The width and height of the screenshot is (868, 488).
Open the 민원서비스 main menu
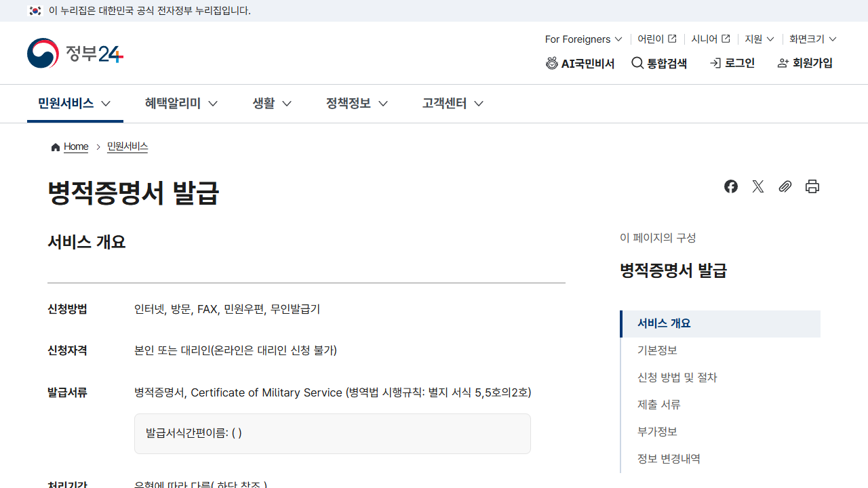[75, 104]
